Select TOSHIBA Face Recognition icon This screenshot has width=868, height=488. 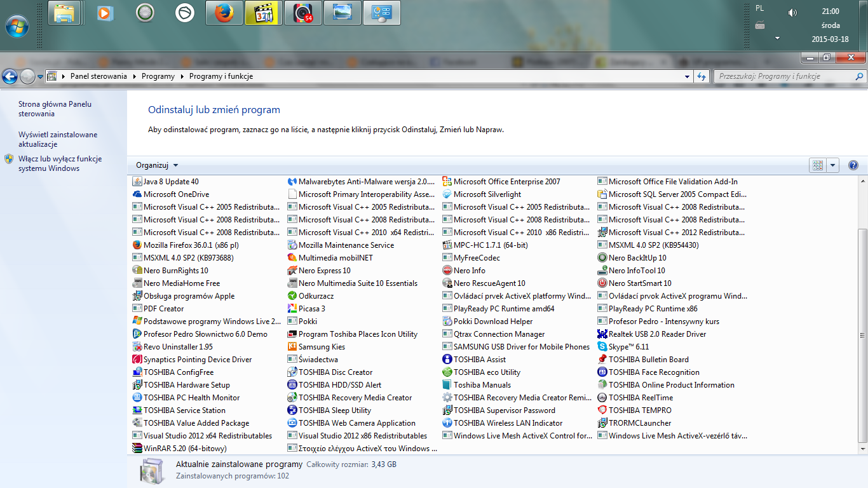(602, 372)
